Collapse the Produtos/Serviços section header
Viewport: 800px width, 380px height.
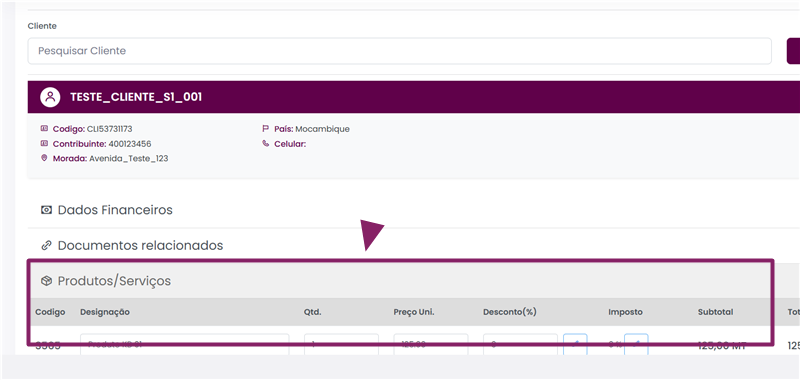click(x=400, y=281)
